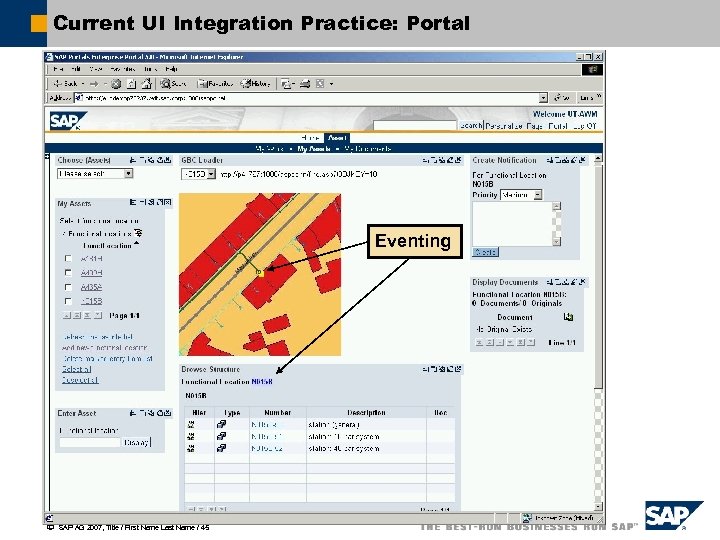Image resolution: width=720 pixels, height=540 pixels.
Task: Click the browser Back arrow
Action: pos(58,84)
